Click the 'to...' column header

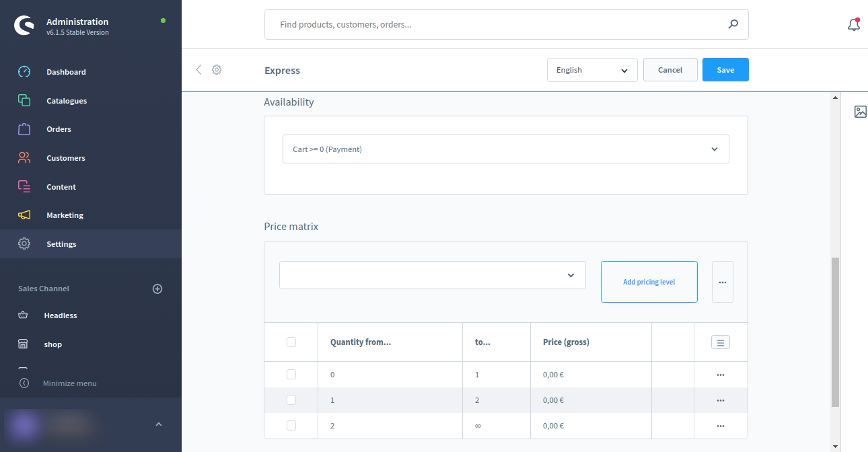482,342
